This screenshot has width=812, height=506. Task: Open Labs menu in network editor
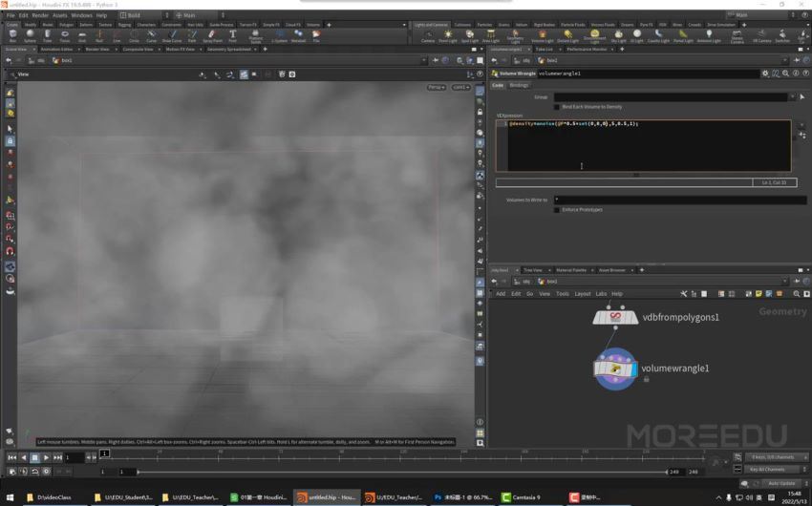click(x=601, y=294)
